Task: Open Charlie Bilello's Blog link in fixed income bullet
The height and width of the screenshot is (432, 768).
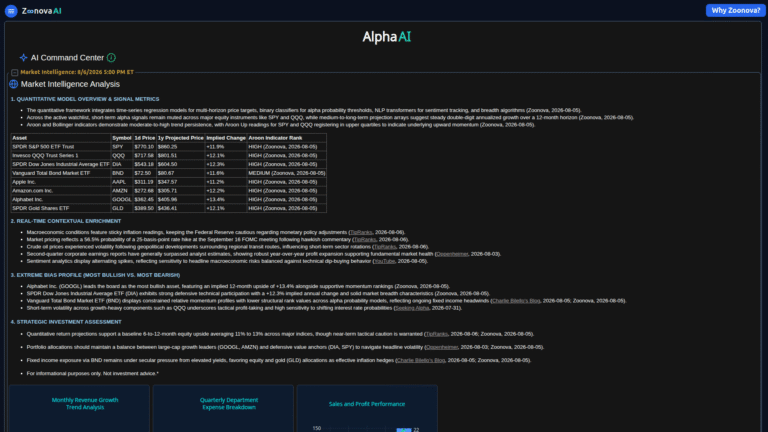Action: tap(421, 360)
